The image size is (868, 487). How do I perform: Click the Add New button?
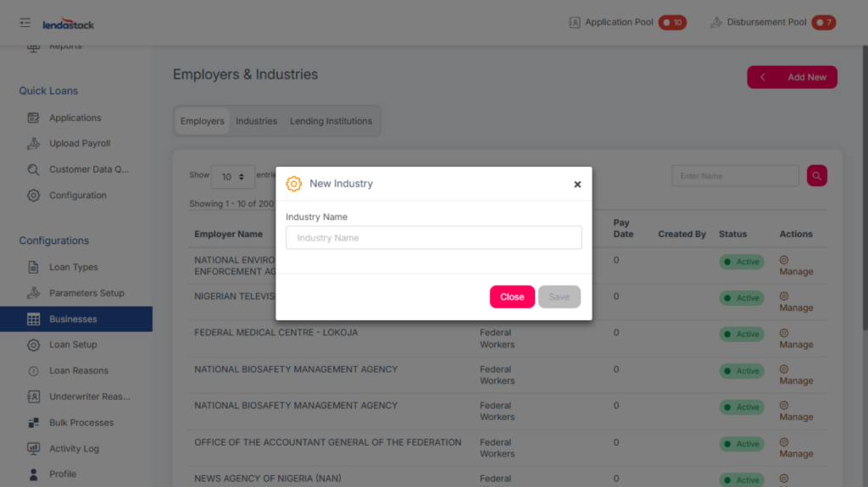(x=792, y=77)
